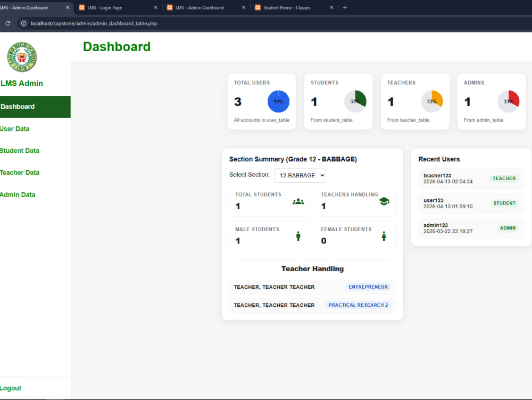
Task: Open User Data in the sidebar
Action: (35, 129)
